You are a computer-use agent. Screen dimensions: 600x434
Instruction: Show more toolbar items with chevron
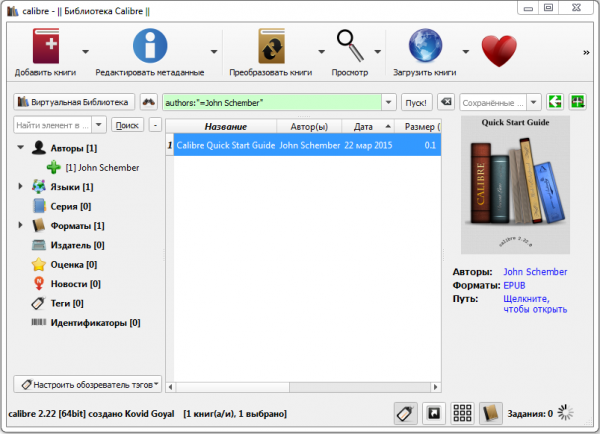(x=586, y=52)
